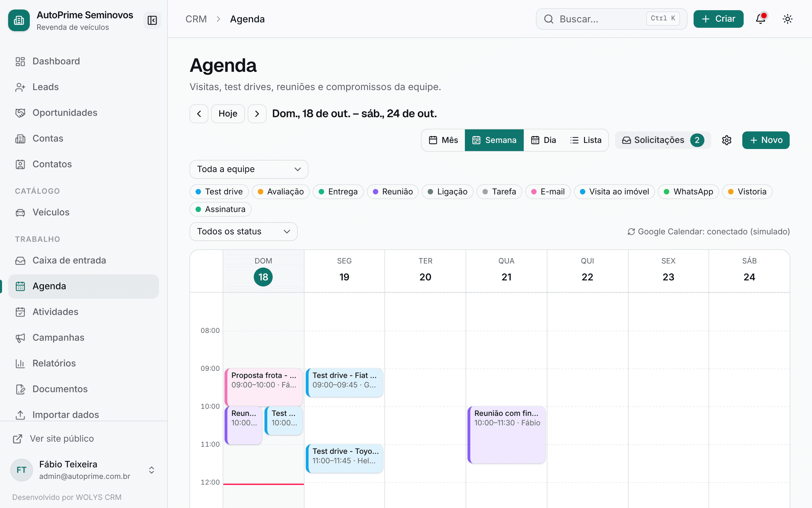The image size is (812, 508).
Task: Open Solicitações requests button
Action: click(x=663, y=140)
